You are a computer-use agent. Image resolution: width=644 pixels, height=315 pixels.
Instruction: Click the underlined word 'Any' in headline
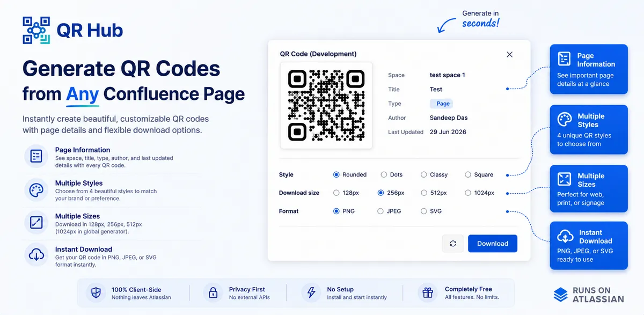click(x=82, y=94)
